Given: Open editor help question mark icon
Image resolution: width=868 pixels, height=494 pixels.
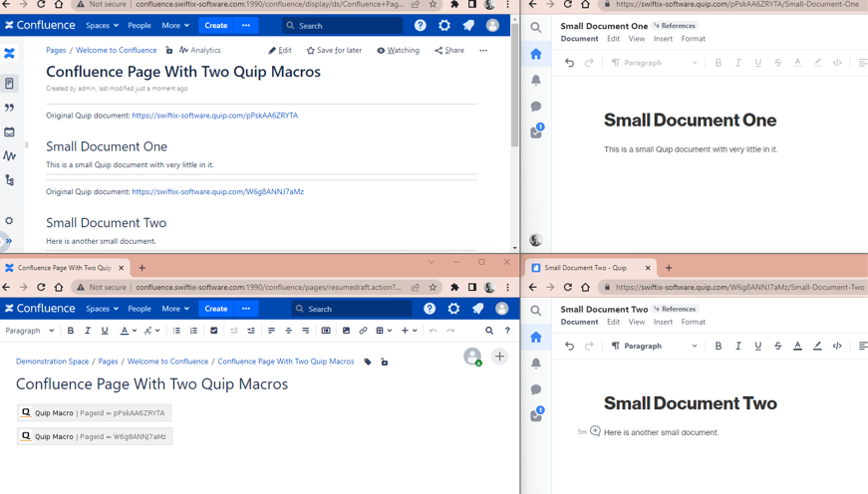Looking at the screenshot, I should point(507,331).
